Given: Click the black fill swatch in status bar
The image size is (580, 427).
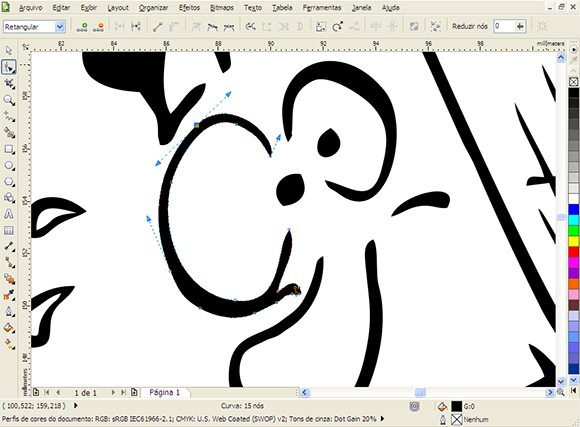Looking at the screenshot, I should pos(456,406).
